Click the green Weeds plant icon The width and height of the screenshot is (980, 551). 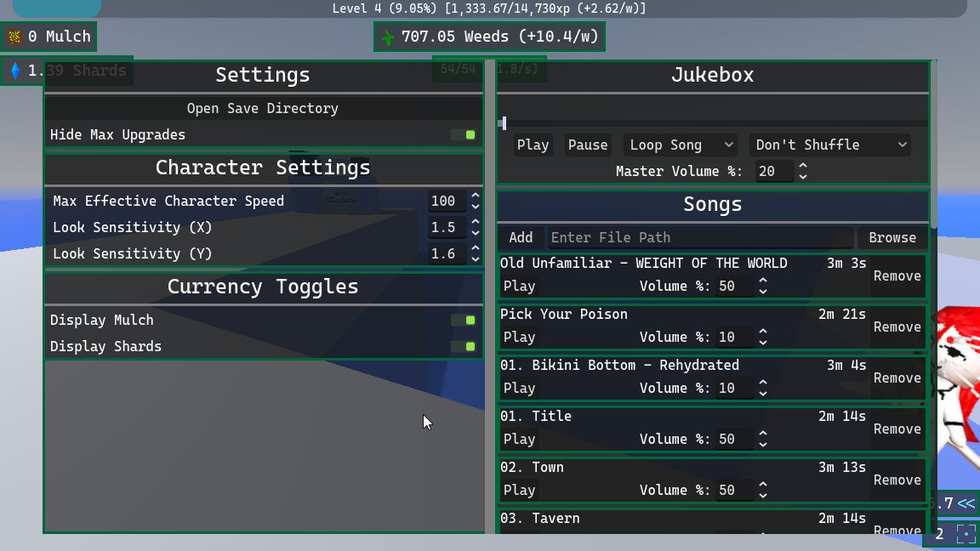tap(388, 37)
